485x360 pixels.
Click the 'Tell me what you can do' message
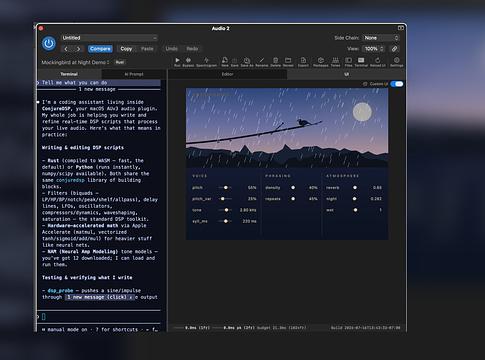pos(75,83)
